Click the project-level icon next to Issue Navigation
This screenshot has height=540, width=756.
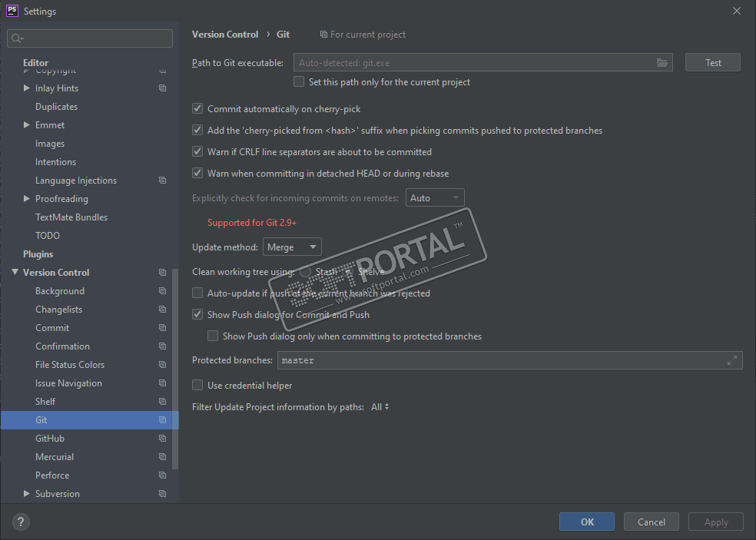(162, 383)
